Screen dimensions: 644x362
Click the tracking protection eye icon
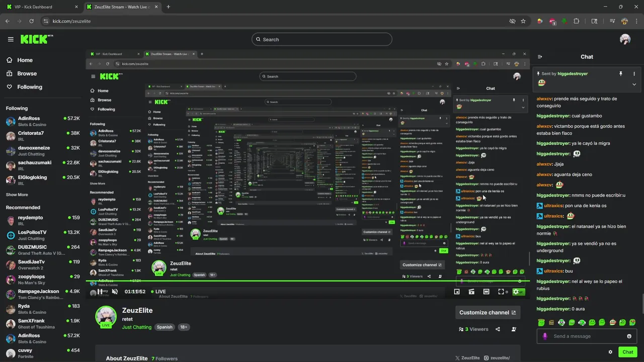pyautogui.click(x=512, y=21)
